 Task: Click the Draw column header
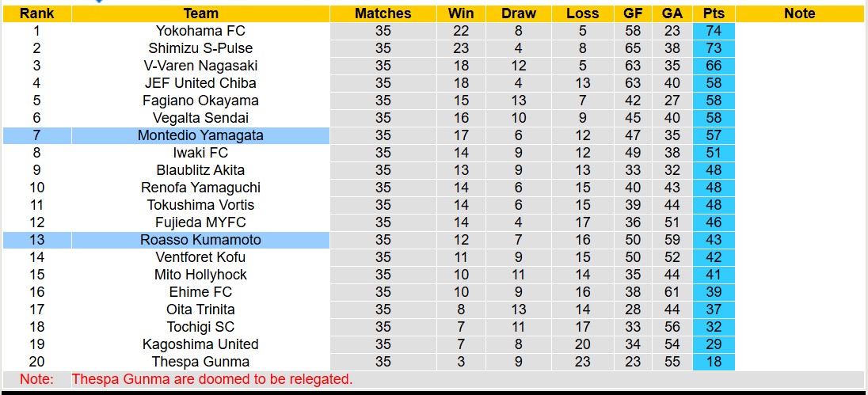point(519,13)
